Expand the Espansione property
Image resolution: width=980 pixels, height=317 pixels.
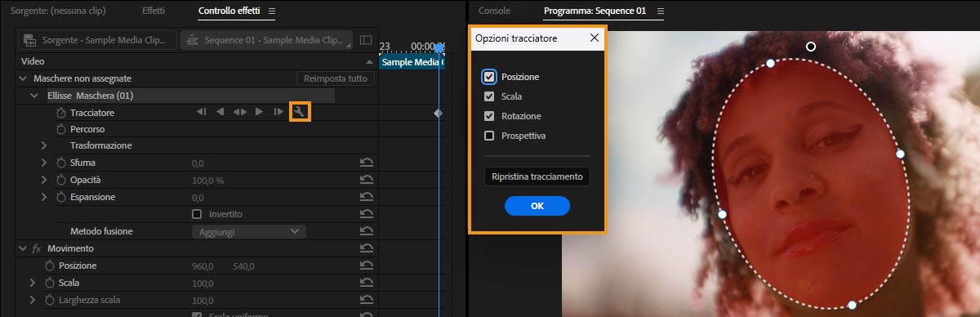[x=44, y=197]
